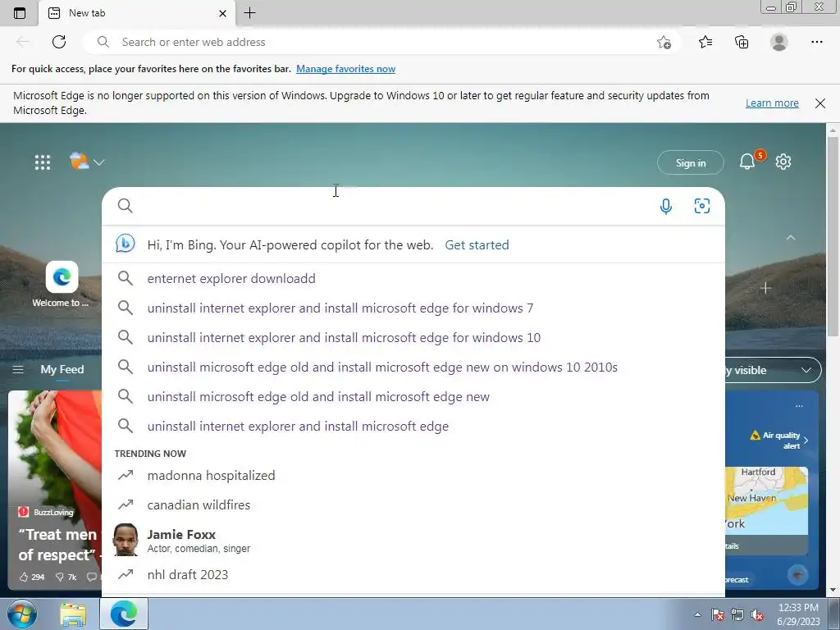Image resolution: width=840 pixels, height=630 pixels.
Task: Open the Collections icon
Action: tap(742, 42)
